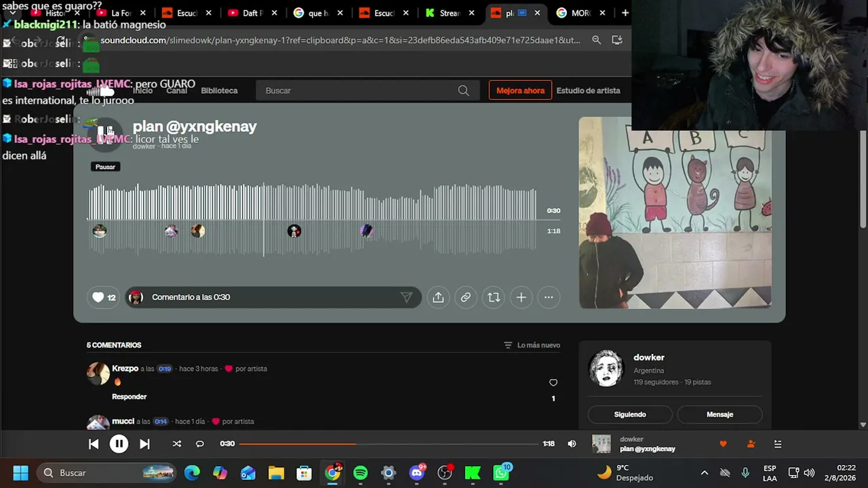Send the comment with the paper plane icon

[406, 297]
